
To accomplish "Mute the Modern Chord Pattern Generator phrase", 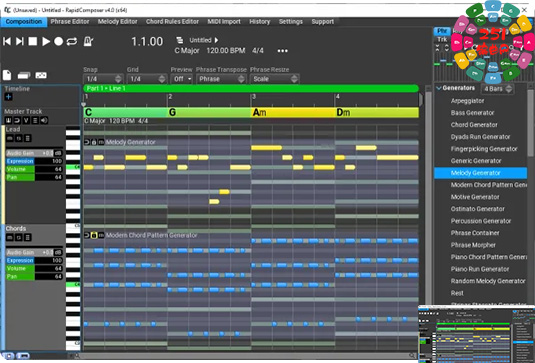I will click(x=101, y=235).
